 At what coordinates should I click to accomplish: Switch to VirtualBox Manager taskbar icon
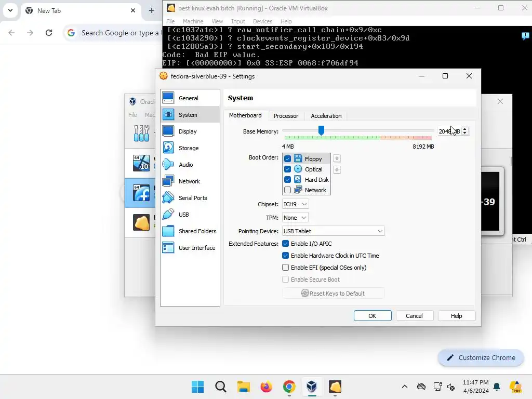312,387
